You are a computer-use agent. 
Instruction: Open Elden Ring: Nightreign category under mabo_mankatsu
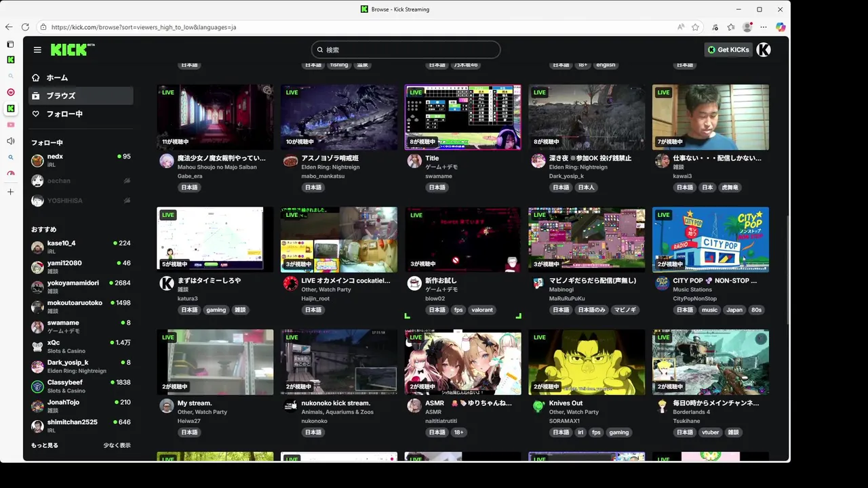point(330,167)
